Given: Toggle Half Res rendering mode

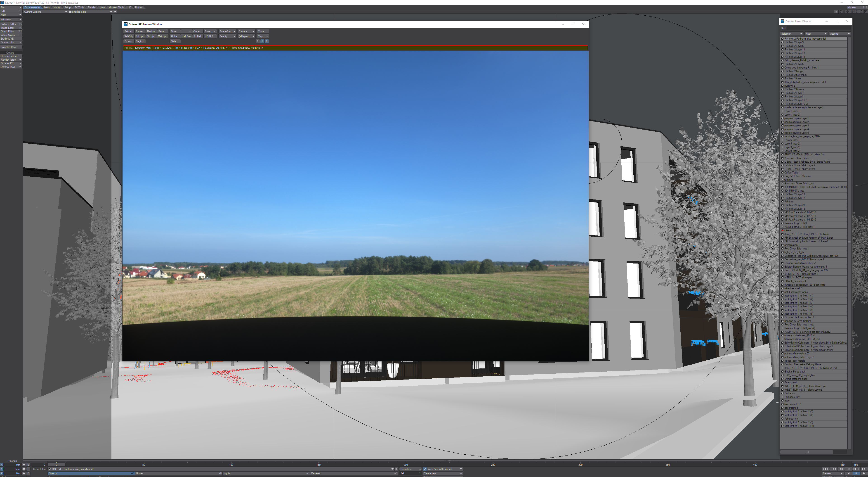Looking at the screenshot, I should coord(186,36).
